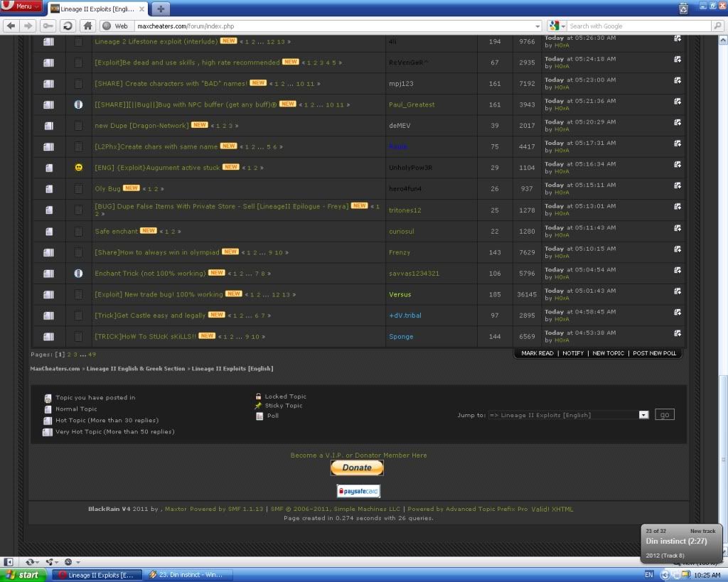
Task: Open Become a V.I.P. or Donator Member link
Action: (358, 456)
